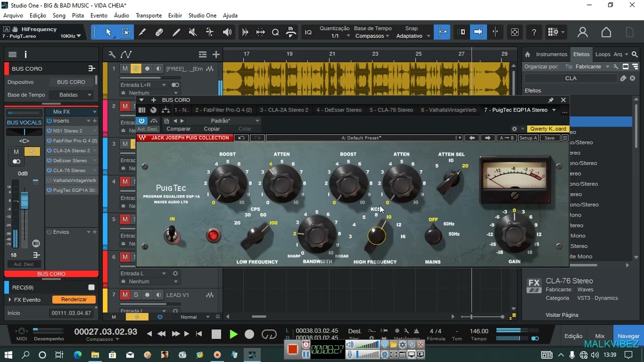Click the Copiar button
This screenshot has width=644, height=362.
tap(212, 129)
